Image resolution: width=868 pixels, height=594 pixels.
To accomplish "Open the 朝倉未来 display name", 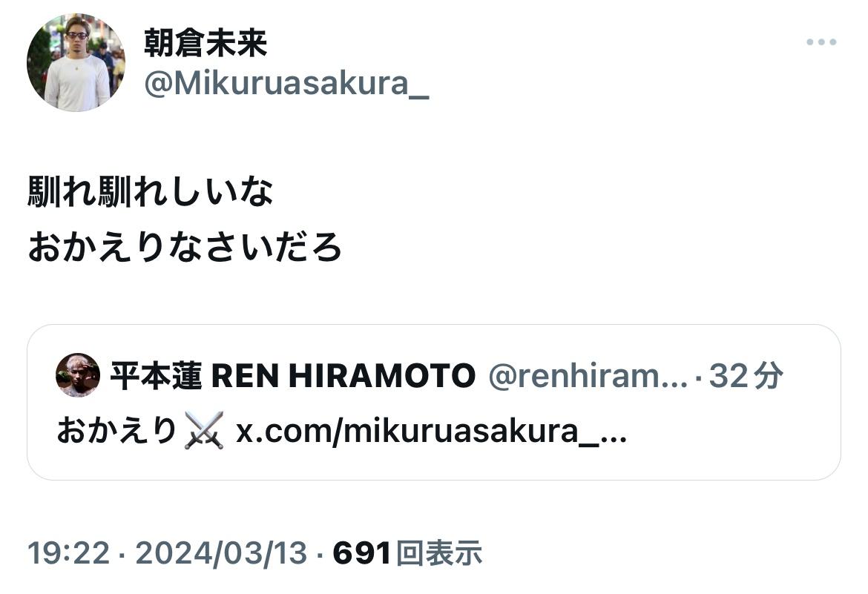I will coord(206,43).
